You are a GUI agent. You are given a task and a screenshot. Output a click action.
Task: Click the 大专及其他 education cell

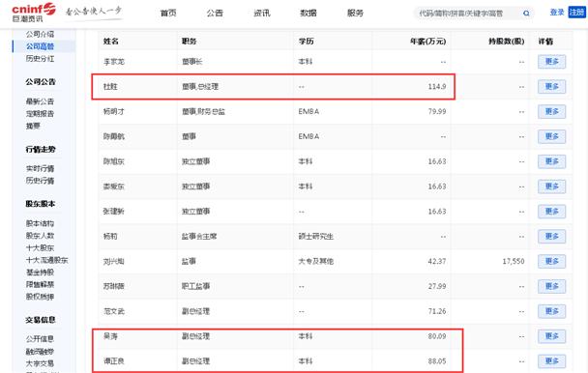[x=315, y=261]
